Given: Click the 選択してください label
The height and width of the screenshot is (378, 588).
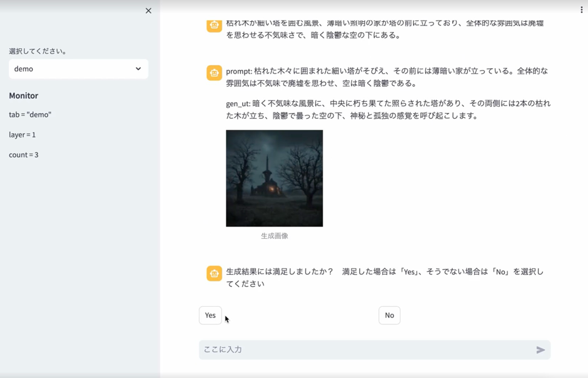Looking at the screenshot, I should (x=38, y=51).
